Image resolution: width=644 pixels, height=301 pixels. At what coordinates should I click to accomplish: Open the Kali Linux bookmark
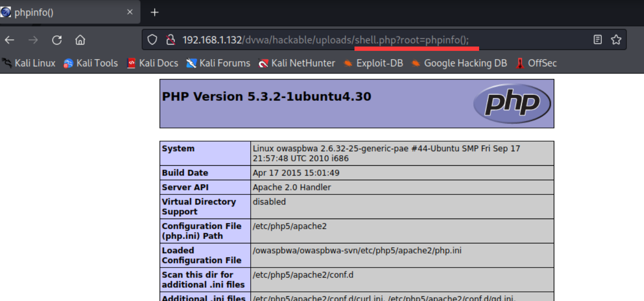click(x=29, y=63)
